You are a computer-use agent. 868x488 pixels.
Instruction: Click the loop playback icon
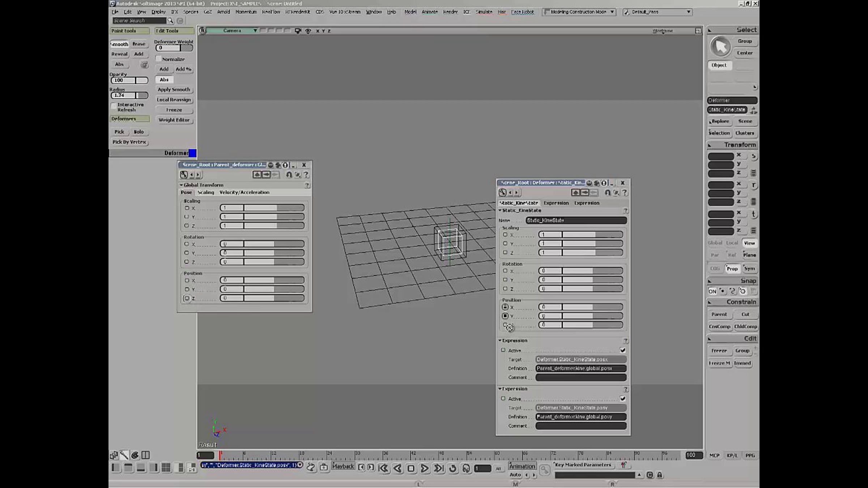point(452,468)
